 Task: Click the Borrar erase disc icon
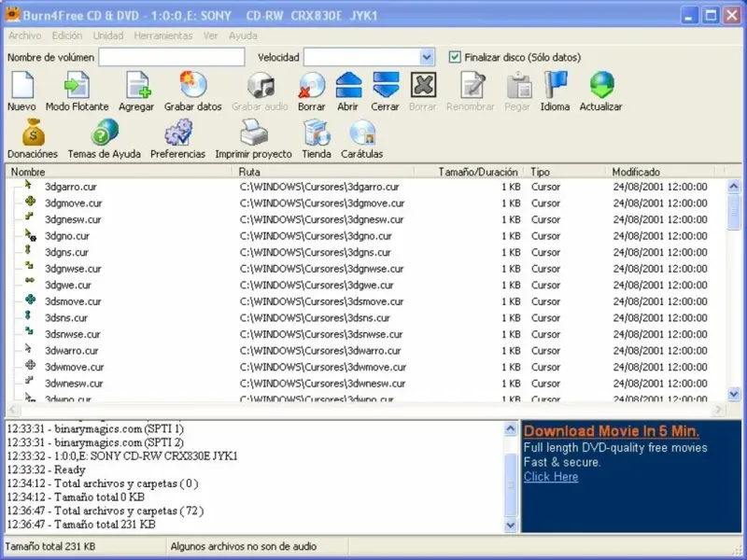[311, 87]
